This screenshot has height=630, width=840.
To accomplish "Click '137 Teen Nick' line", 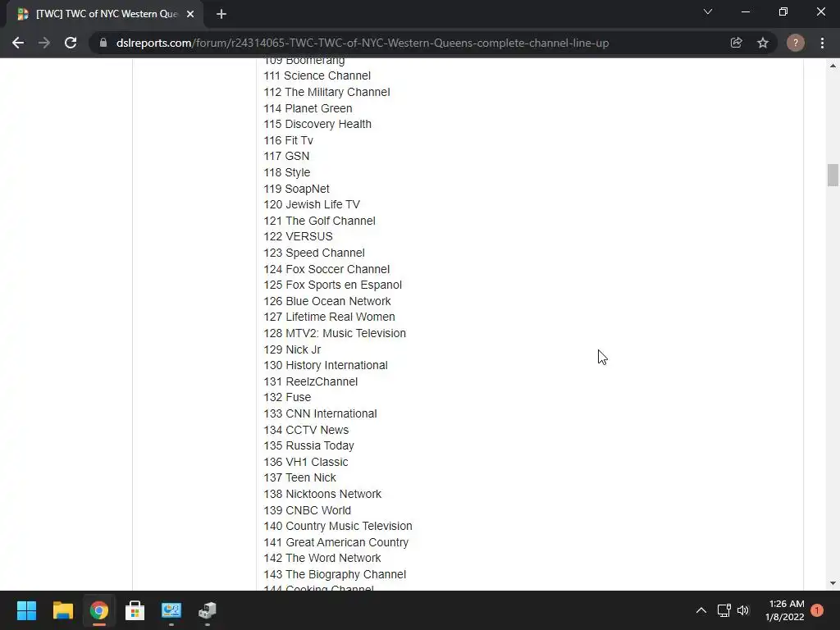I will [x=300, y=478].
